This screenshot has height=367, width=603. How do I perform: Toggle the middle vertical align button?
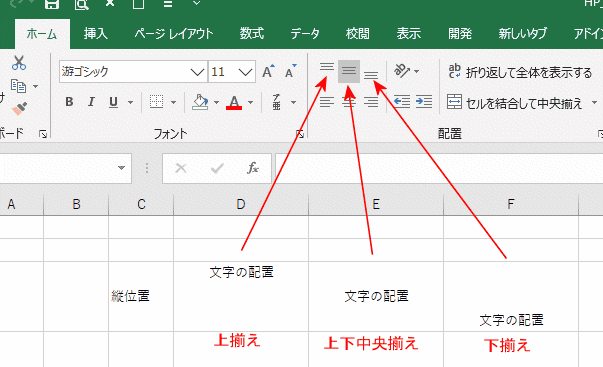[349, 71]
